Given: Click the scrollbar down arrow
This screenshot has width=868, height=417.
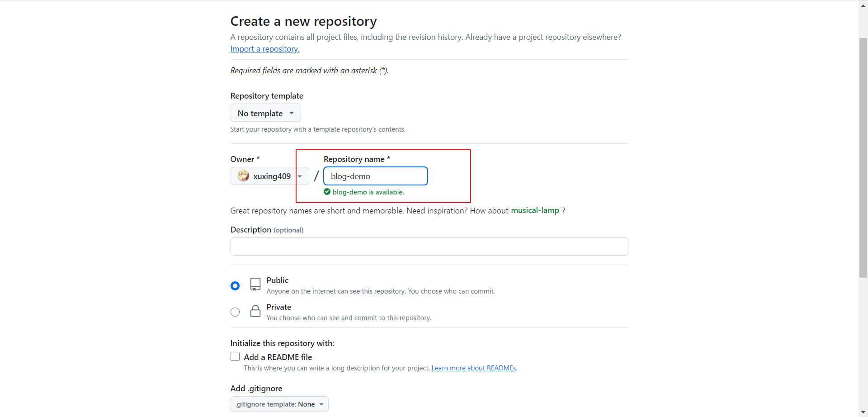Looking at the screenshot, I should [x=863, y=412].
